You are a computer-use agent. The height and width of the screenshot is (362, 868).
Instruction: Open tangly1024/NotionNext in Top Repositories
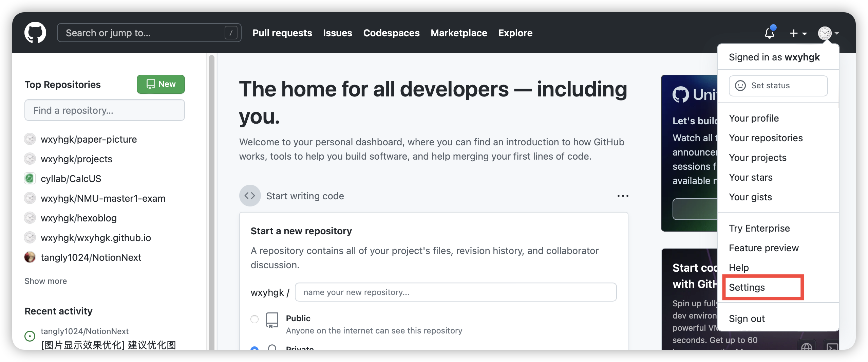pyautogui.click(x=91, y=257)
